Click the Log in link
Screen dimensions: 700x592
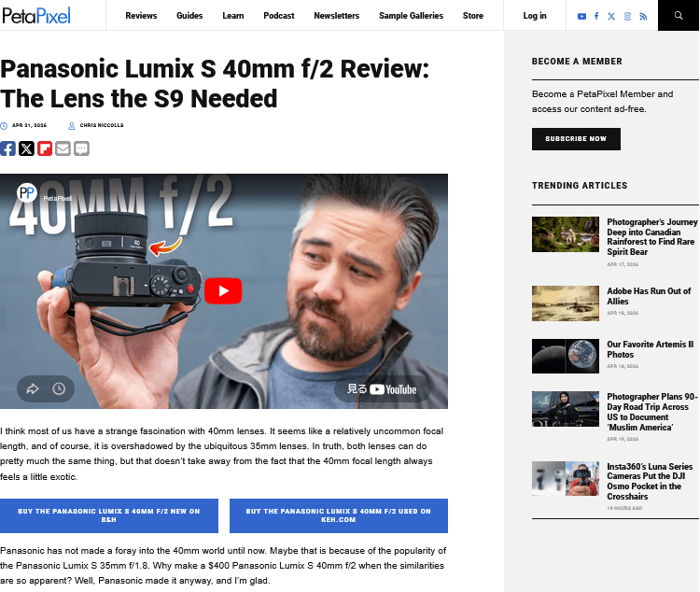point(535,16)
